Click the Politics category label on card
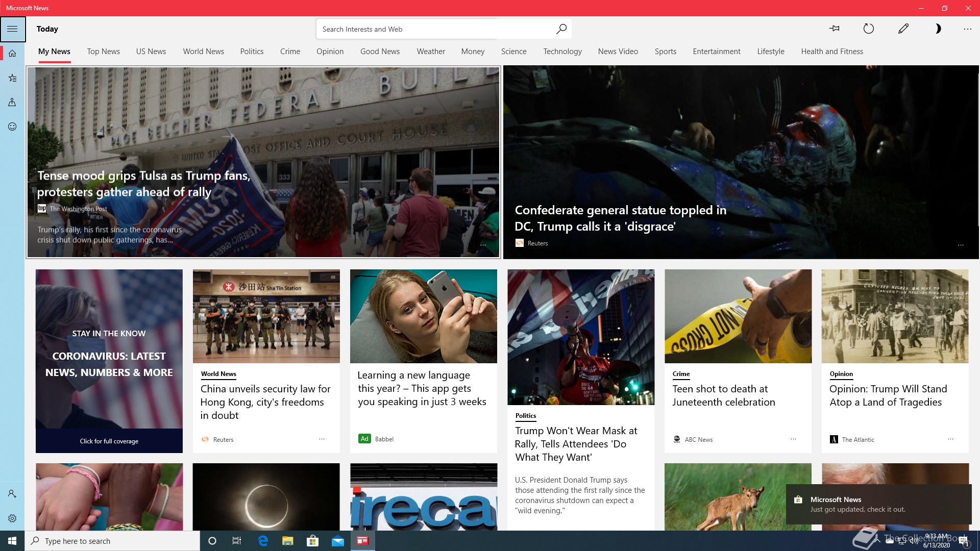 pyautogui.click(x=525, y=416)
